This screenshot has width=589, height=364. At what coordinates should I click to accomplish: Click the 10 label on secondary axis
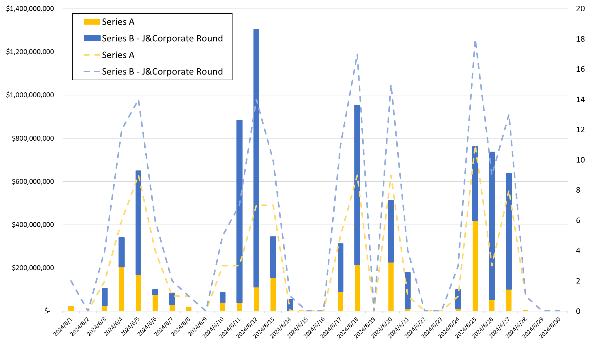pyautogui.click(x=580, y=160)
